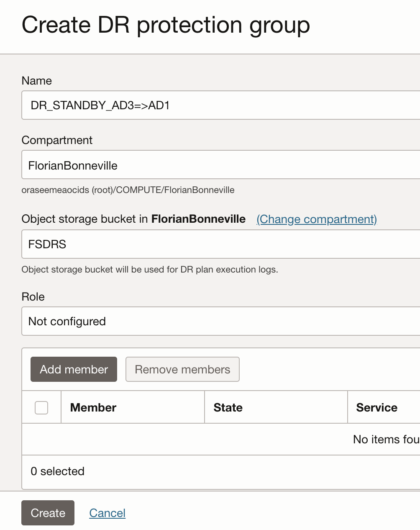The width and height of the screenshot is (420, 530).
Task: Click the Compartment field label
Action: tap(57, 140)
